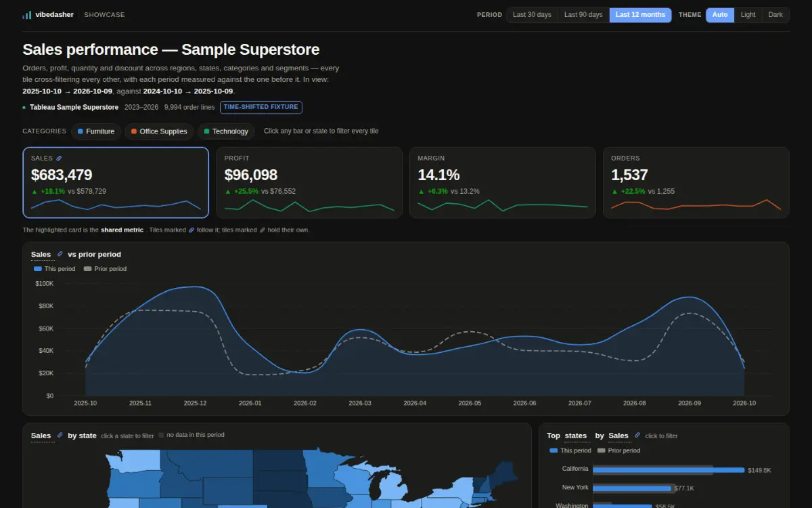Click the link icon on Sales card

pyautogui.click(x=59, y=158)
